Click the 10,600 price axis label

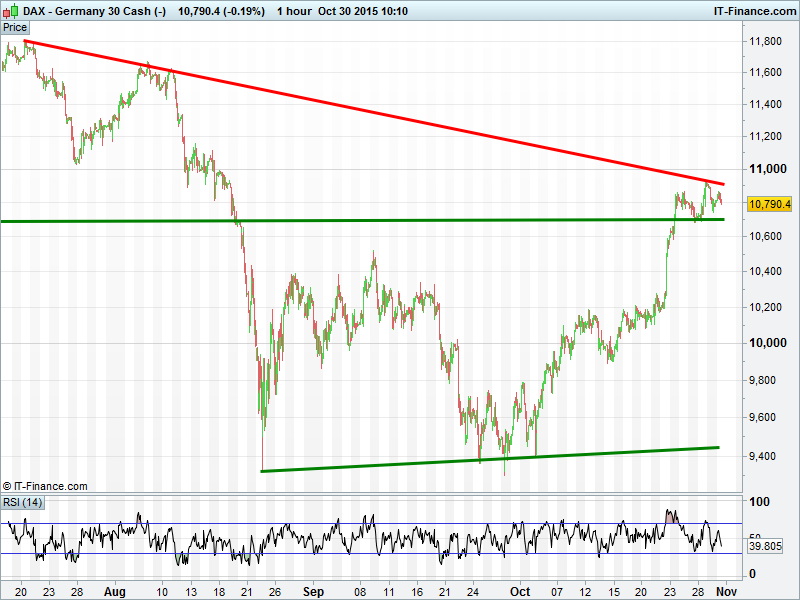point(765,236)
